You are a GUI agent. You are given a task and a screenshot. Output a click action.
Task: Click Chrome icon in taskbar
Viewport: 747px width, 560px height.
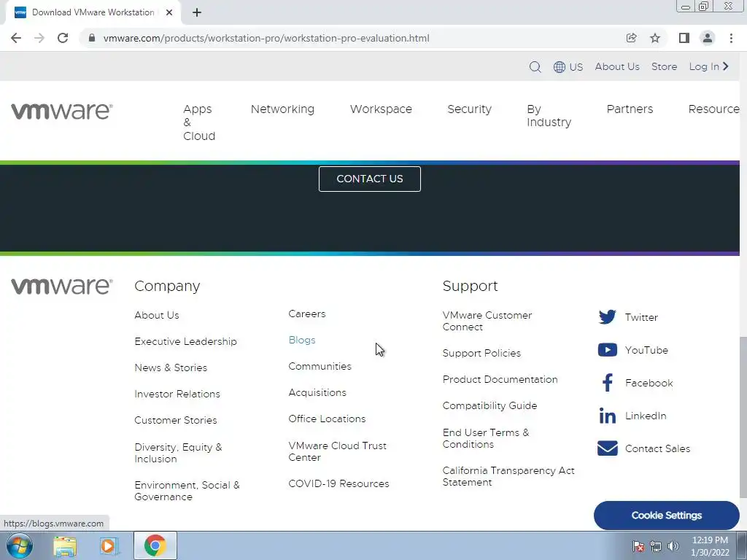(155, 545)
